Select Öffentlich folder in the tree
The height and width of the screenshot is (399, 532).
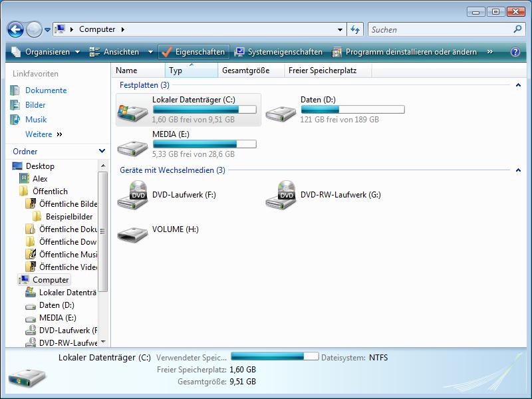(x=50, y=192)
